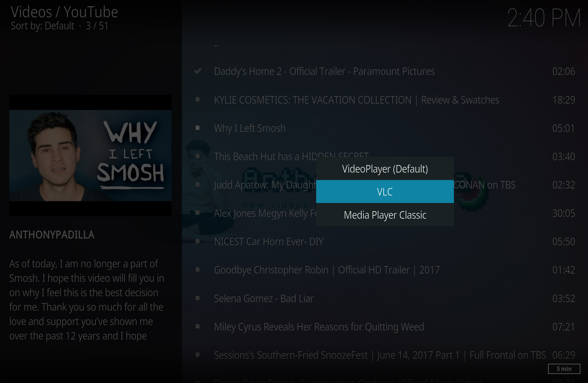Click the bullet icon next to Miley Cyrus video
588x383 pixels.
pos(198,327)
